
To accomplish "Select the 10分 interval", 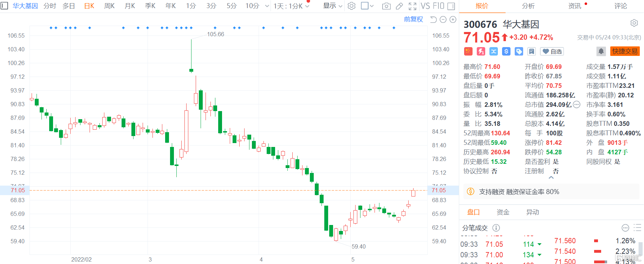I will click(252, 6).
